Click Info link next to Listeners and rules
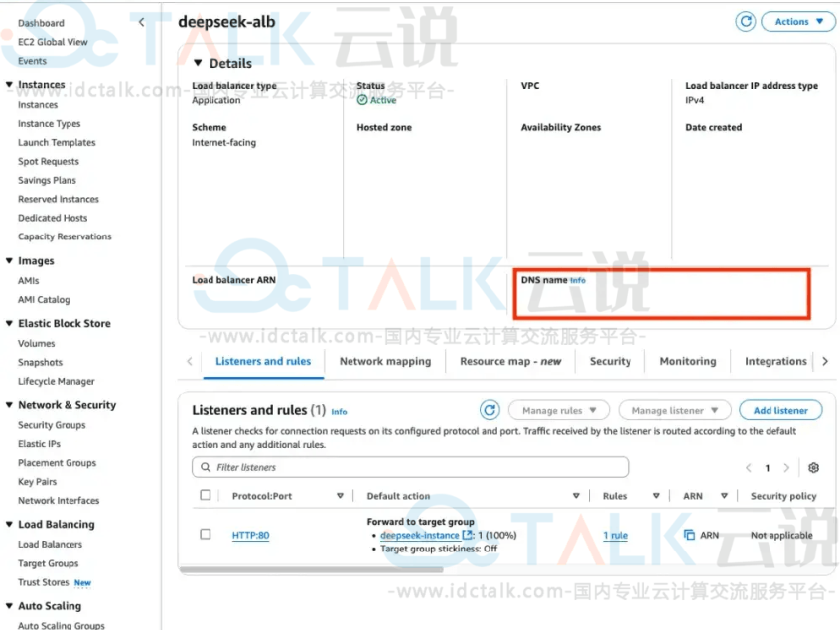The width and height of the screenshot is (840, 630). pyautogui.click(x=339, y=412)
